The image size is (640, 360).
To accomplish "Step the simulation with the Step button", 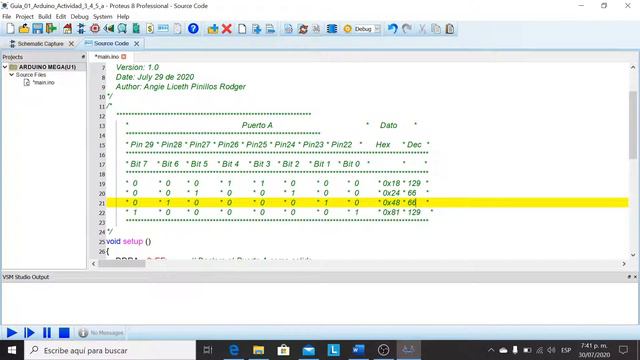I will pyautogui.click(x=29, y=333).
